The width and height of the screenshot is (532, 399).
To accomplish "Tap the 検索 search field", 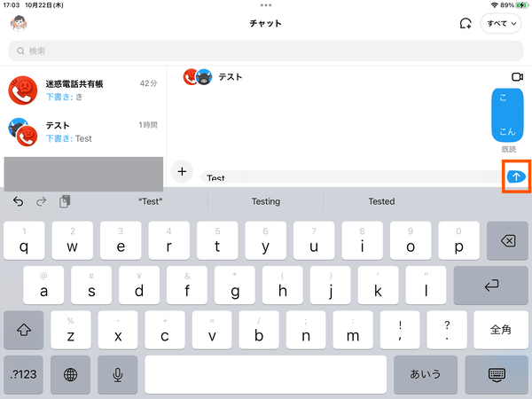I will pyautogui.click(x=266, y=51).
